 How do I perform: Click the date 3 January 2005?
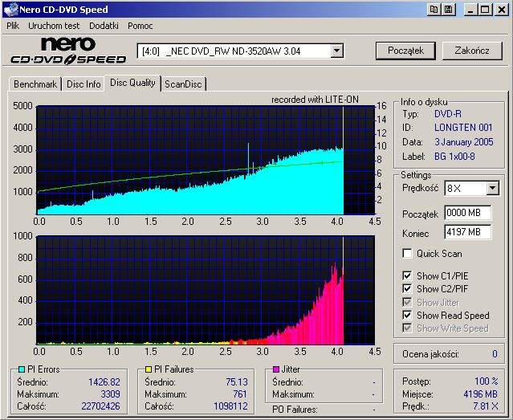click(463, 142)
